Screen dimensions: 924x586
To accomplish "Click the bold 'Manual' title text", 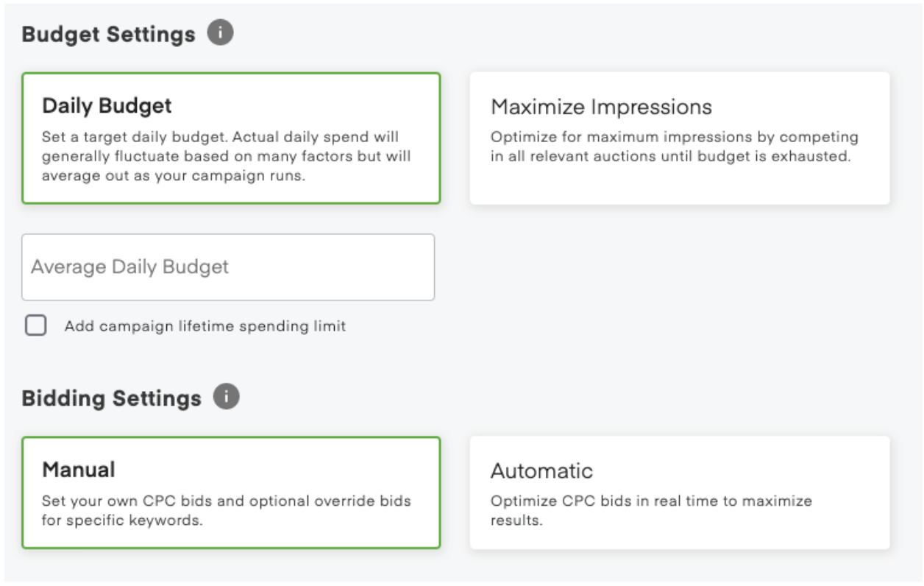I will point(79,470).
